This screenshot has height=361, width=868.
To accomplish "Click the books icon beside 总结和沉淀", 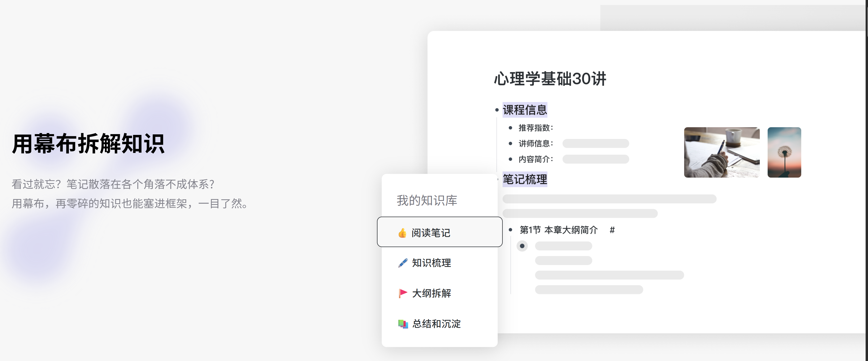I will pyautogui.click(x=403, y=324).
